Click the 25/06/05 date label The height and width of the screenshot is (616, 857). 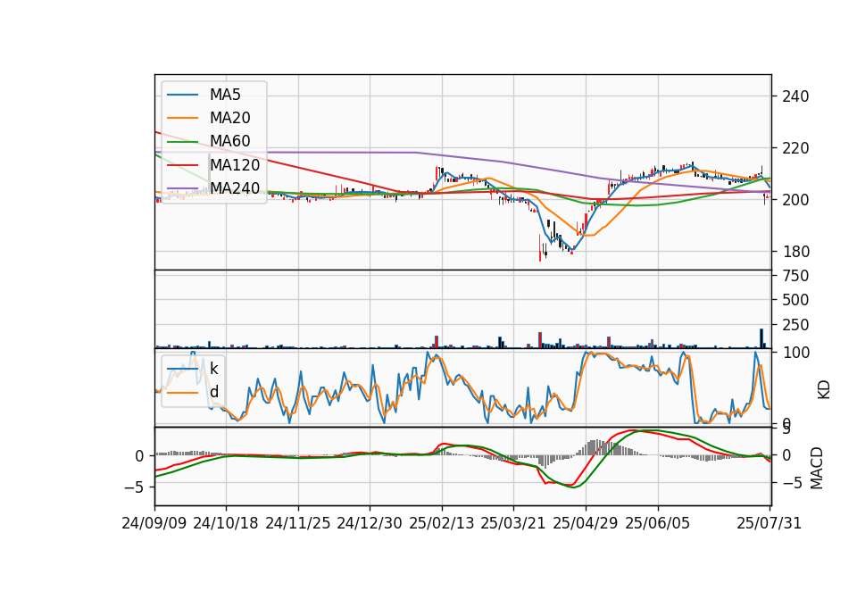(x=658, y=523)
